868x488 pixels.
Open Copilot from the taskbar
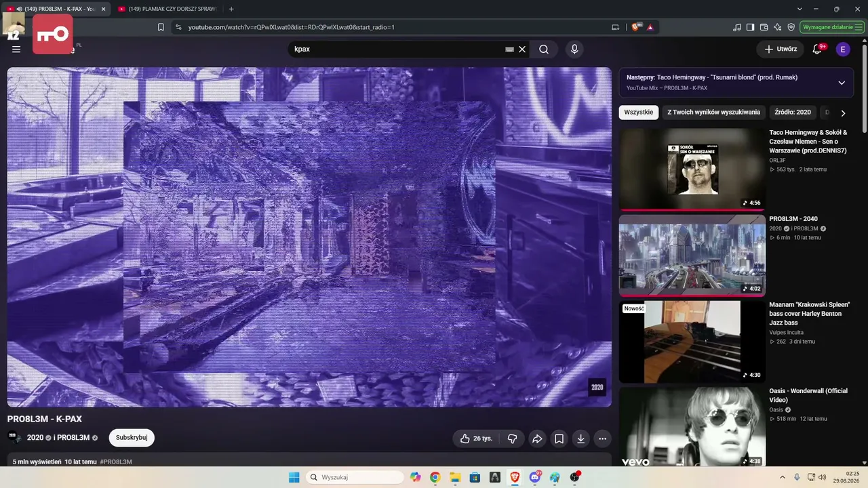[x=415, y=477]
